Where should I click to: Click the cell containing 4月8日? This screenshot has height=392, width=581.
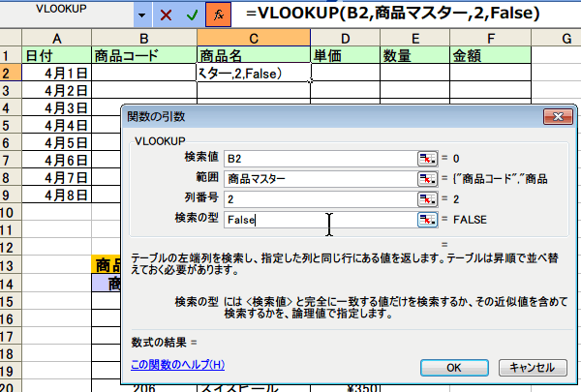click(x=57, y=195)
